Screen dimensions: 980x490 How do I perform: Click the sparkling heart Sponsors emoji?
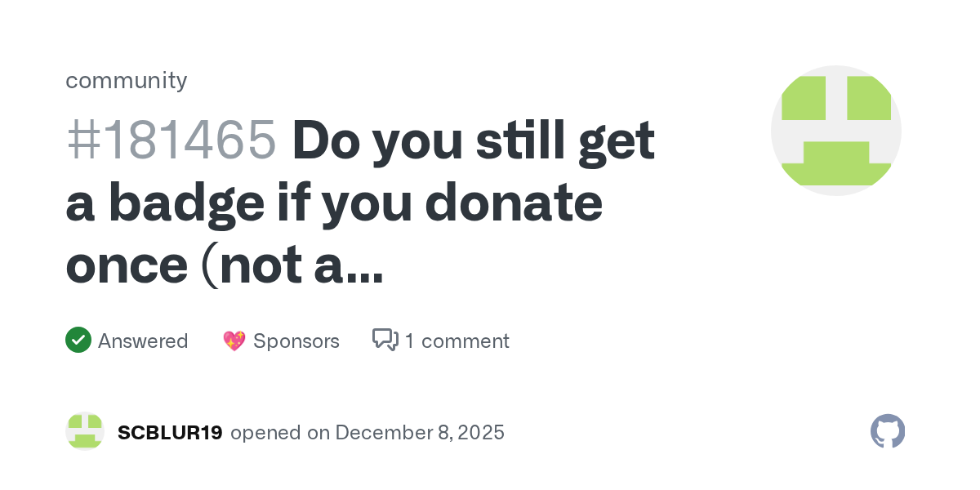click(x=234, y=341)
